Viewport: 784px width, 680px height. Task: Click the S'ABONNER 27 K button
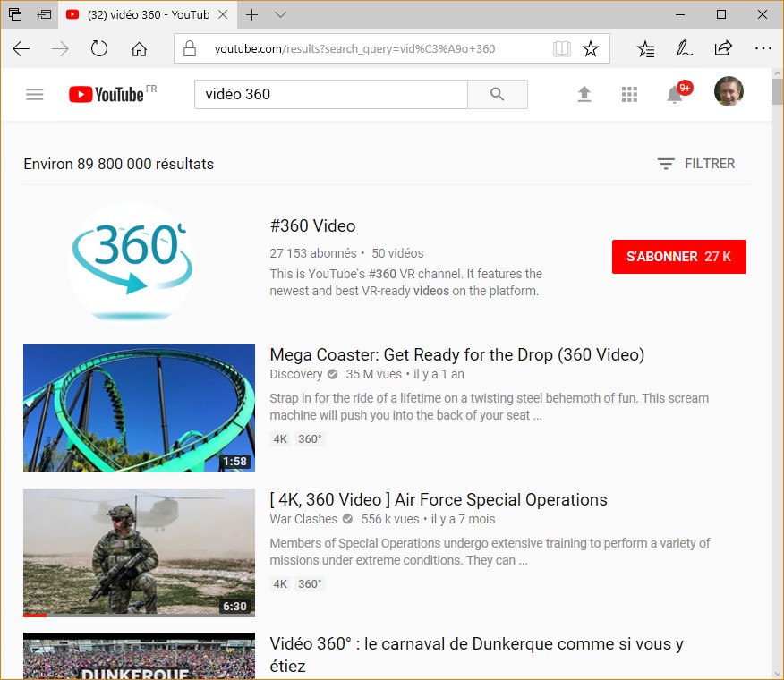tap(678, 257)
